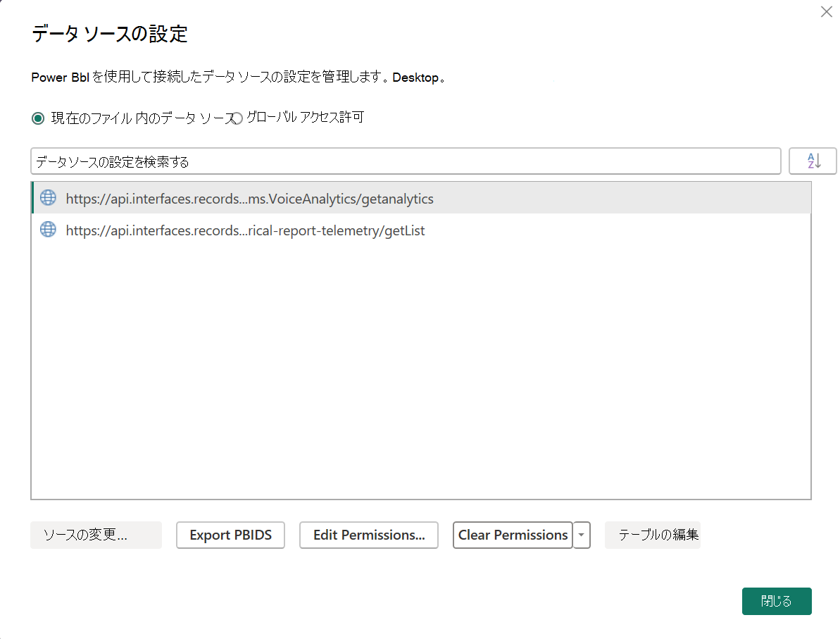Select the VoiceAnalytics getanalytics data source
This screenshot has width=840, height=639.
(249, 198)
